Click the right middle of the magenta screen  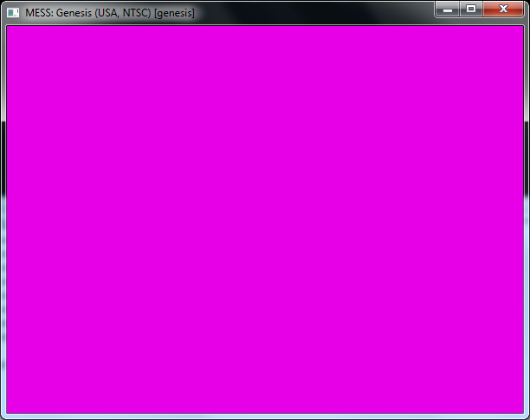click(x=519, y=220)
